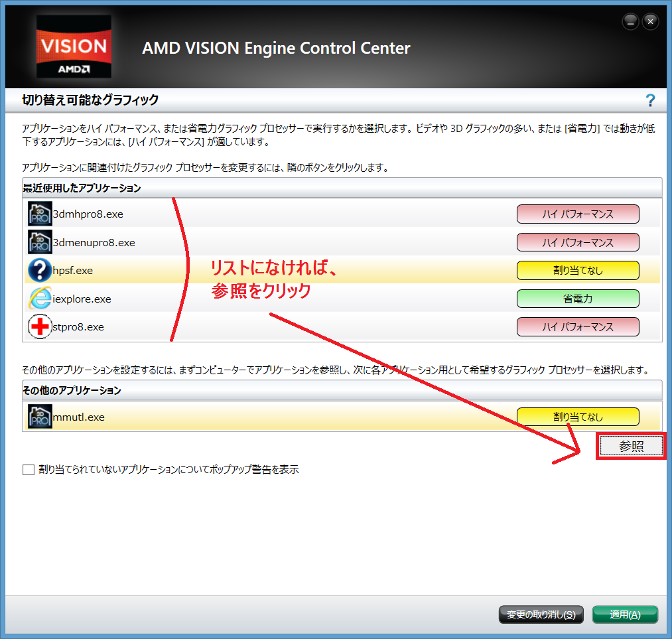This screenshot has height=639, width=672.
Task: Click the iexplore.exe Internet Explorer icon
Action: point(40,299)
